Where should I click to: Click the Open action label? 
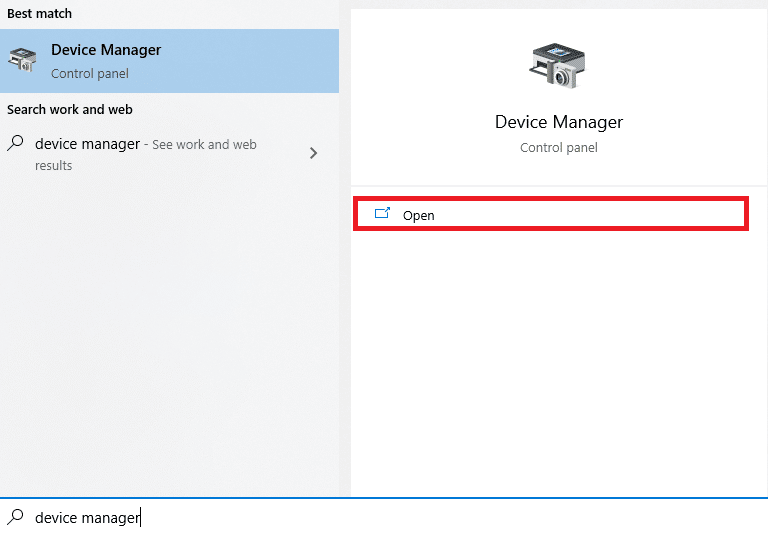tap(418, 215)
